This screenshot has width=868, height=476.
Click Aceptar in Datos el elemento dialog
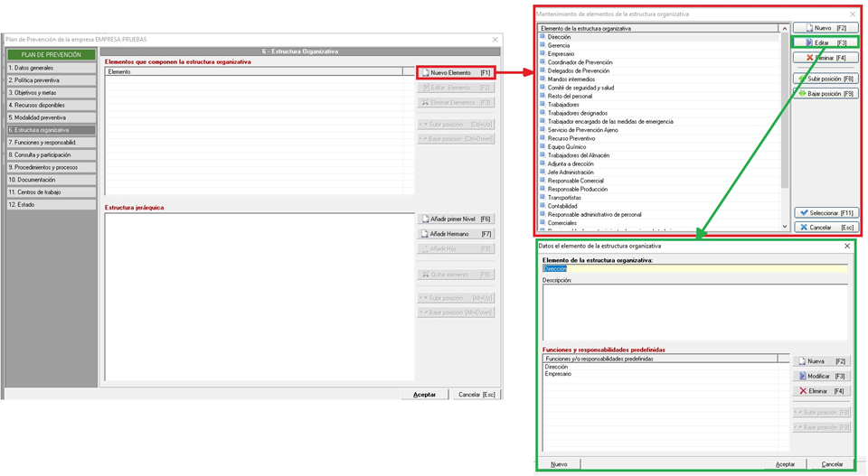[x=785, y=464]
